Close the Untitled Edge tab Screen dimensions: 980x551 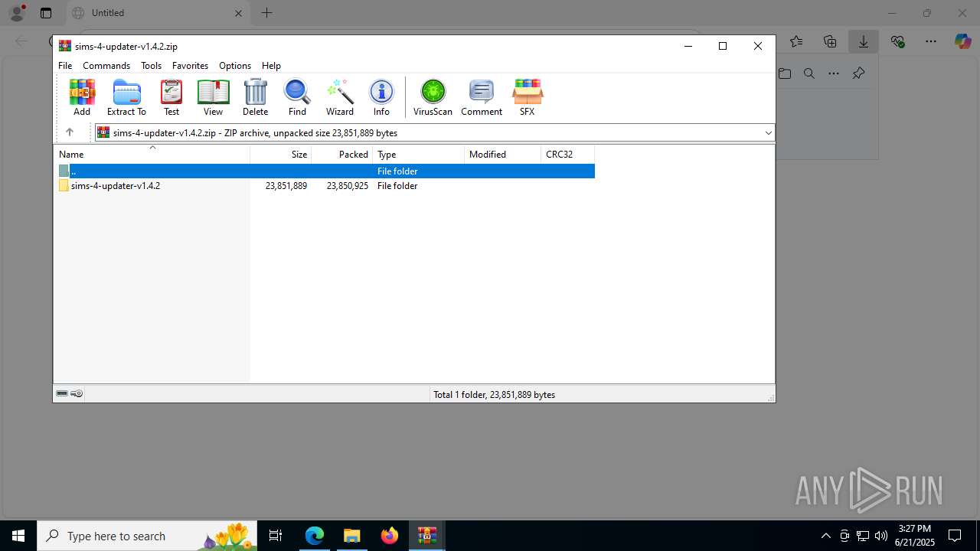238,13
